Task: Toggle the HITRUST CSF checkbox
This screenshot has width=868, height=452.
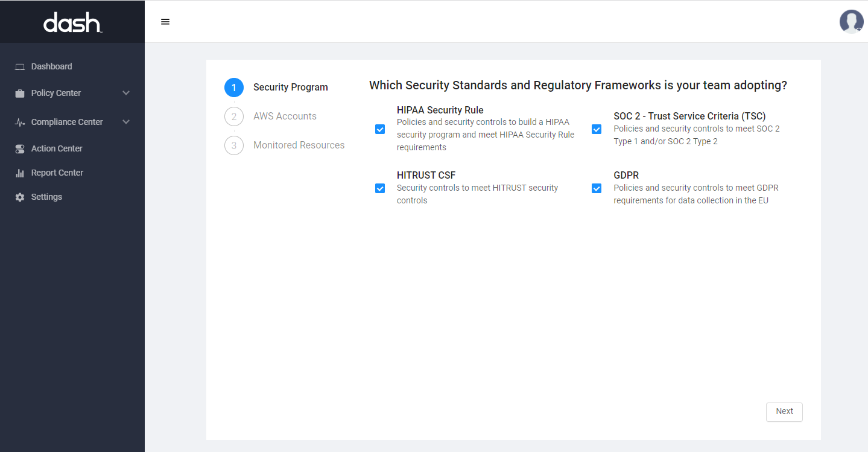Action: pos(380,188)
